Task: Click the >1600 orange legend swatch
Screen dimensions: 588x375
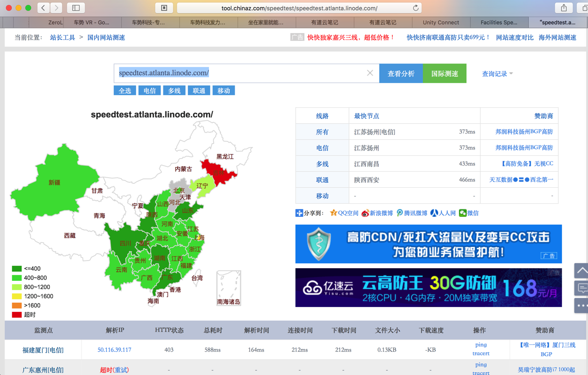Action: pyautogui.click(x=16, y=306)
